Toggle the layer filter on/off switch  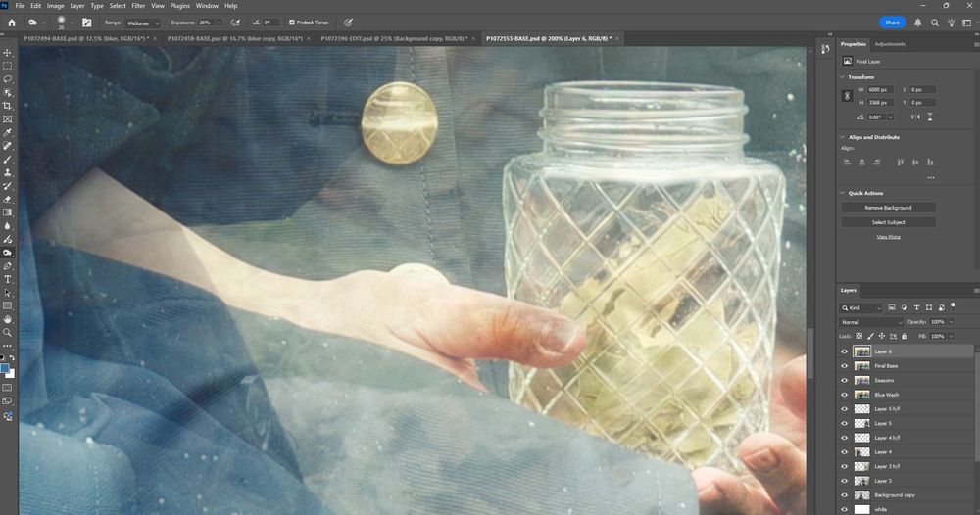pos(953,305)
